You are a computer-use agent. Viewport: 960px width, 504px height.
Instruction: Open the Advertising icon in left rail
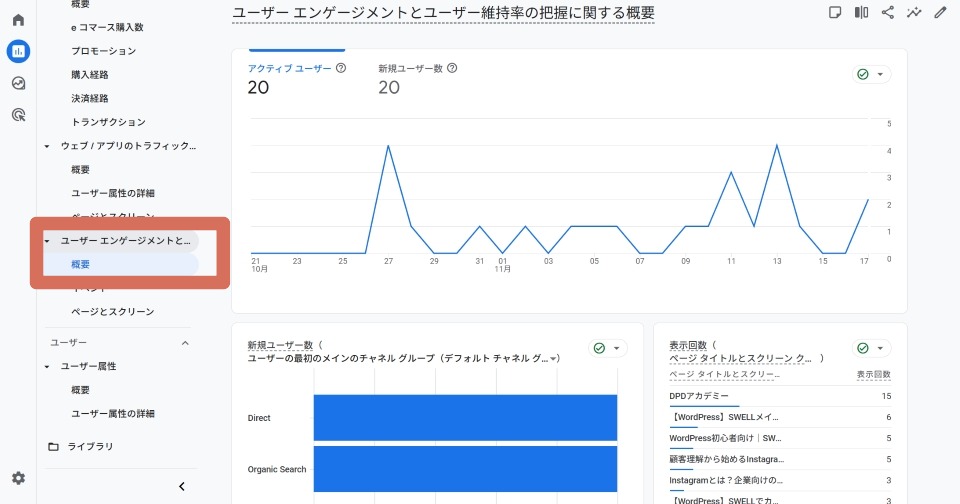pyautogui.click(x=18, y=115)
